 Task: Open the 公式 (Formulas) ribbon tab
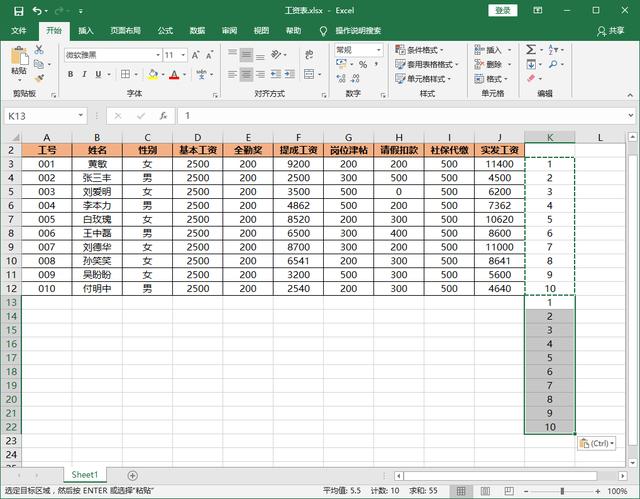click(x=165, y=31)
